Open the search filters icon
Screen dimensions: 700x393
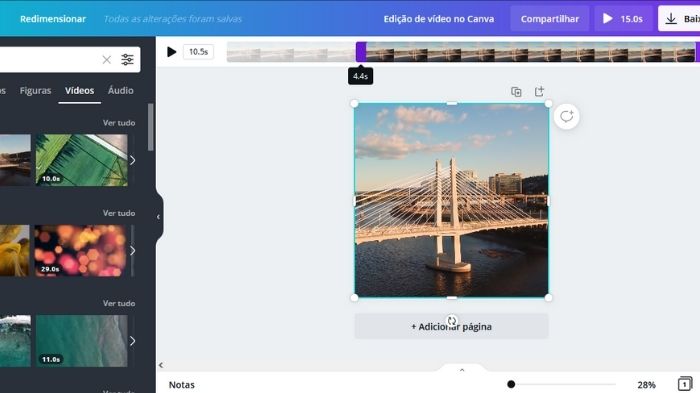[x=127, y=59]
